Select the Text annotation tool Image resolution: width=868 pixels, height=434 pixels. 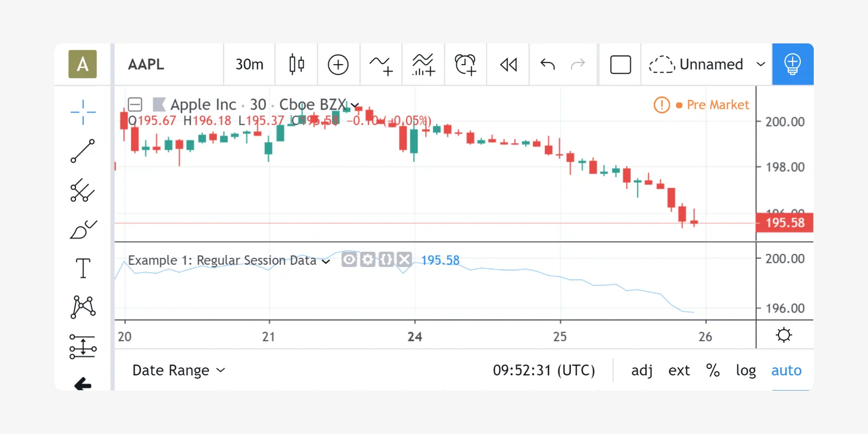[83, 268]
